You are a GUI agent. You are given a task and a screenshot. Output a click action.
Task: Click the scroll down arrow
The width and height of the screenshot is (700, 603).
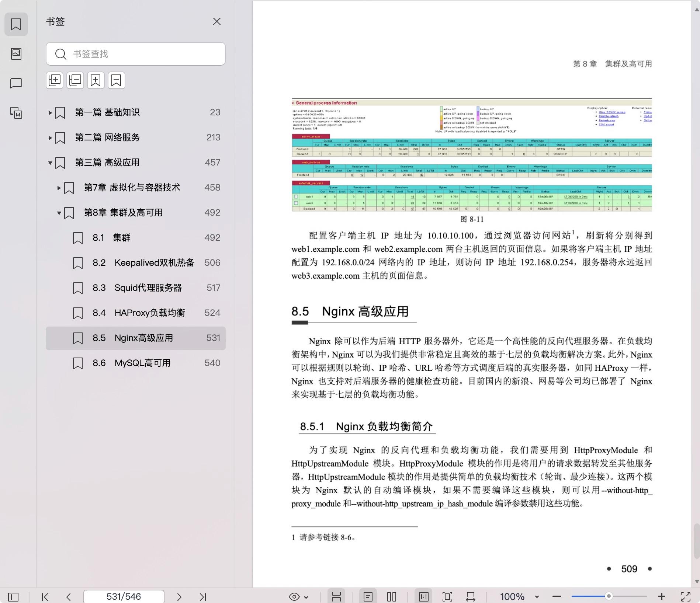tap(697, 582)
